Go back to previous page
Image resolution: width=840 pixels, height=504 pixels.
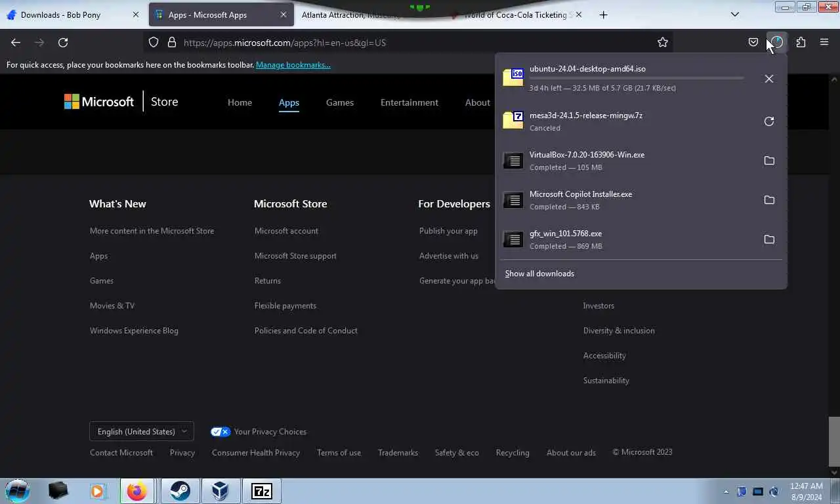click(16, 42)
